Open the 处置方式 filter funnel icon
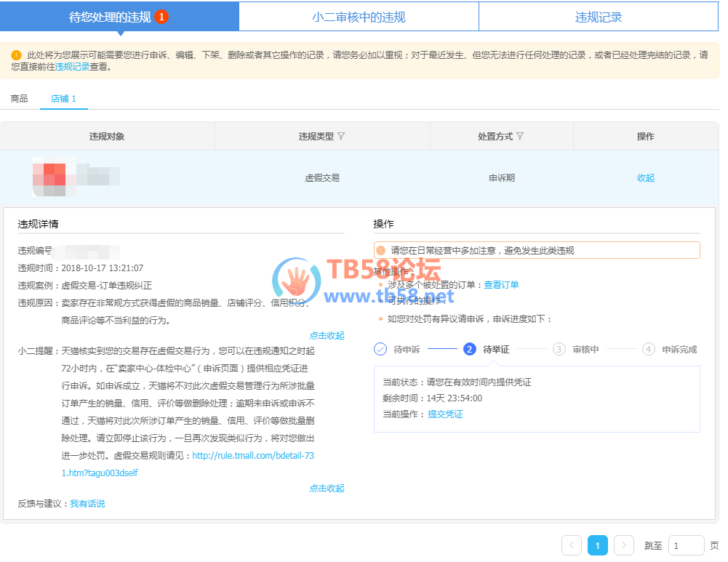Viewport: 728px width, 562px height. [x=520, y=136]
